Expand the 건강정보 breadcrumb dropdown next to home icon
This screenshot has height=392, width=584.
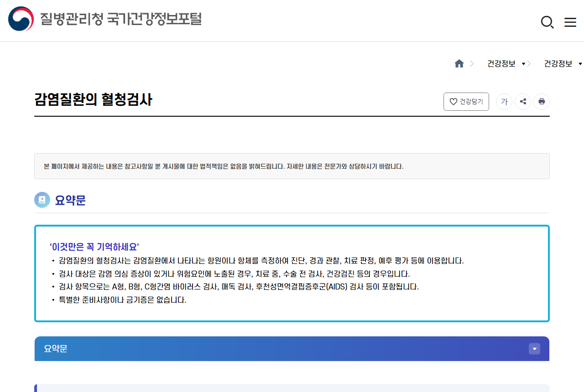point(506,64)
